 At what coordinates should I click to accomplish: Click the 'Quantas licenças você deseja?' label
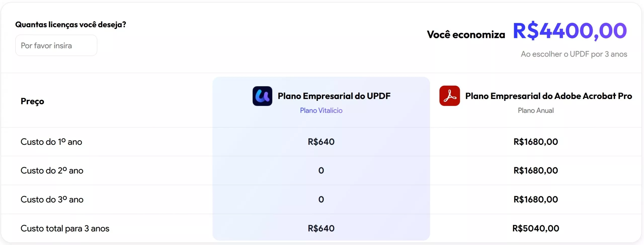pos(71,25)
